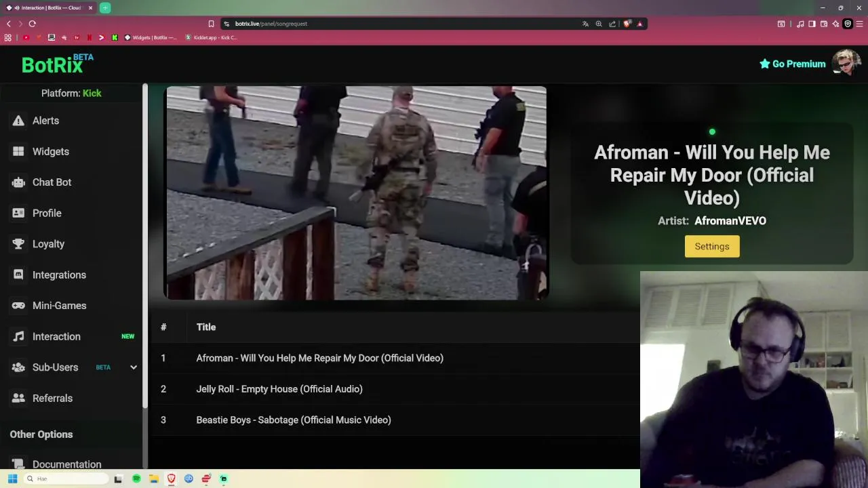Open the Loyalty trophy icon
Screen dimensions: 868x488
pyautogui.click(x=18, y=244)
